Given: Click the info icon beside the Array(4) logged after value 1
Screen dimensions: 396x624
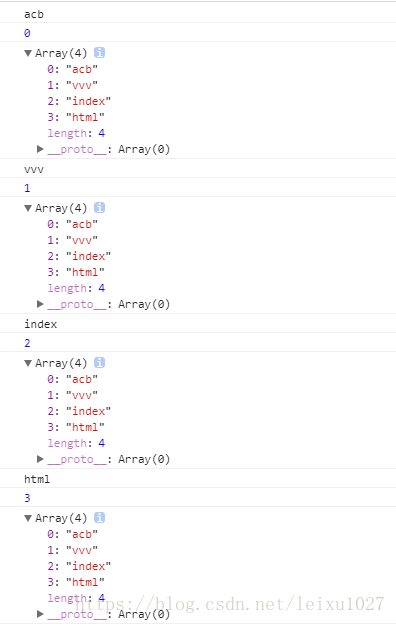Looking at the screenshot, I should click(99, 207).
